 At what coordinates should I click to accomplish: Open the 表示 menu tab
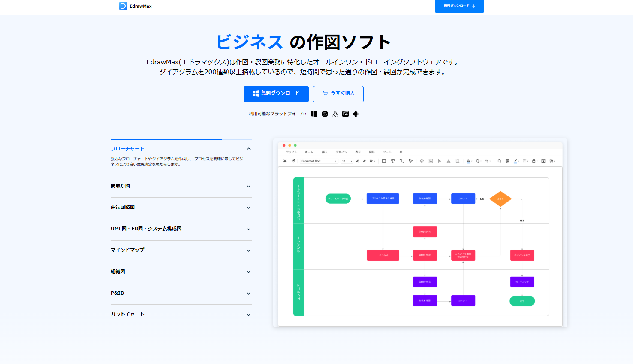tap(358, 152)
